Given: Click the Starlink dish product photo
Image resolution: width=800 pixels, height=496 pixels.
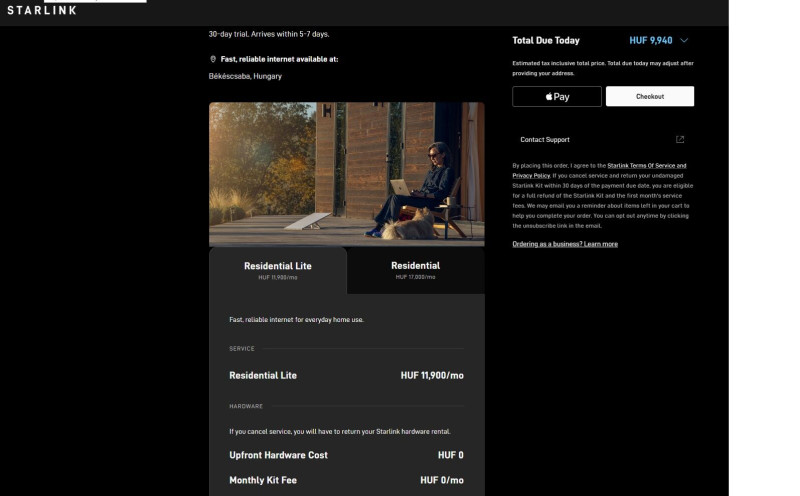Looking at the screenshot, I should pyautogui.click(x=346, y=174).
